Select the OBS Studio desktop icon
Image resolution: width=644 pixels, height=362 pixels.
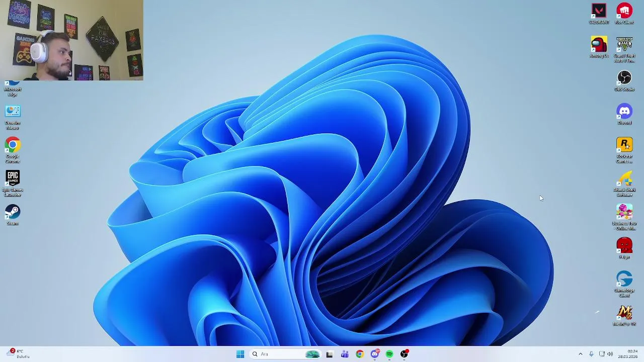click(624, 81)
